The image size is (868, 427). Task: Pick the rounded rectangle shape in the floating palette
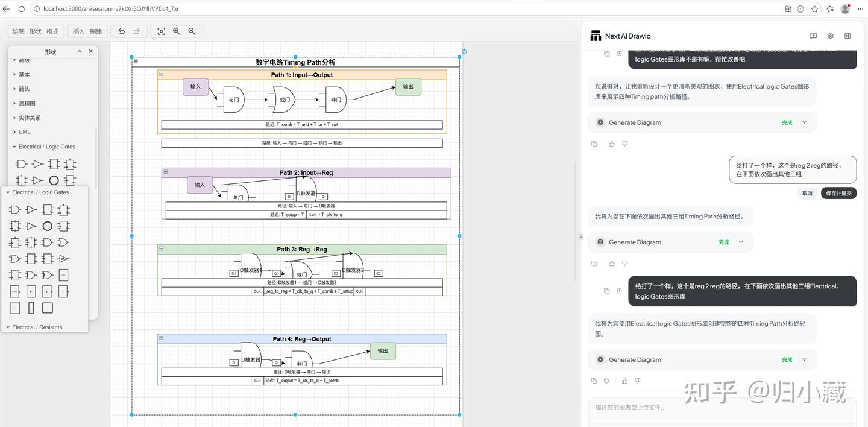pos(47,308)
